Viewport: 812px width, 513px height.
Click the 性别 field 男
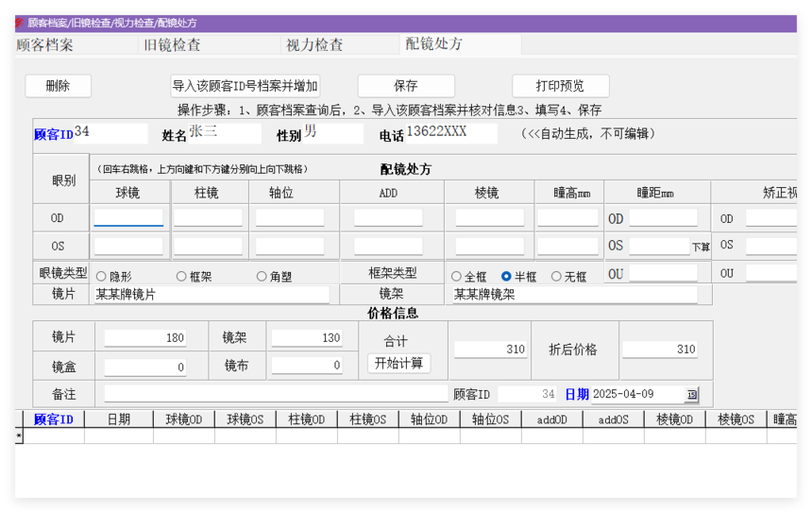(333, 133)
